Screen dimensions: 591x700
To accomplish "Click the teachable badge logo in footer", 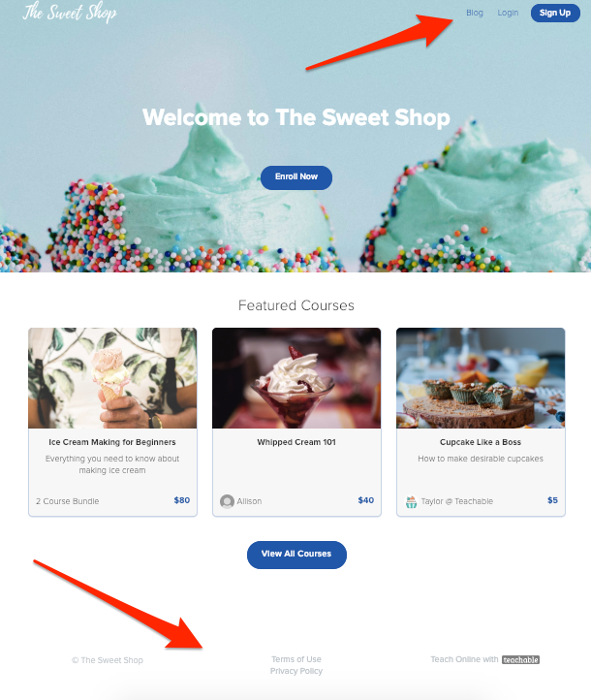I will (x=520, y=659).
